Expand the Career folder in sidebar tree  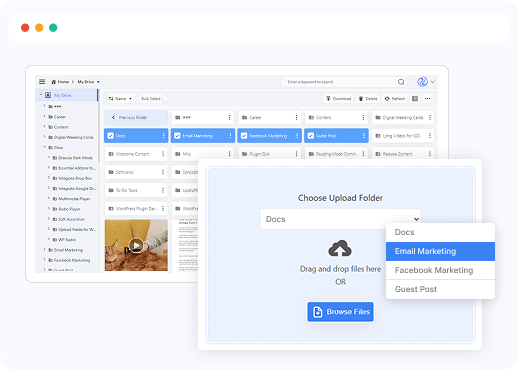coord(44,117)
